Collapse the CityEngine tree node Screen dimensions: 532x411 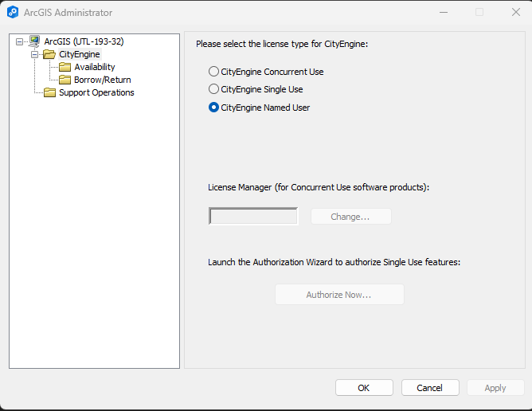(x=34, y=54)
